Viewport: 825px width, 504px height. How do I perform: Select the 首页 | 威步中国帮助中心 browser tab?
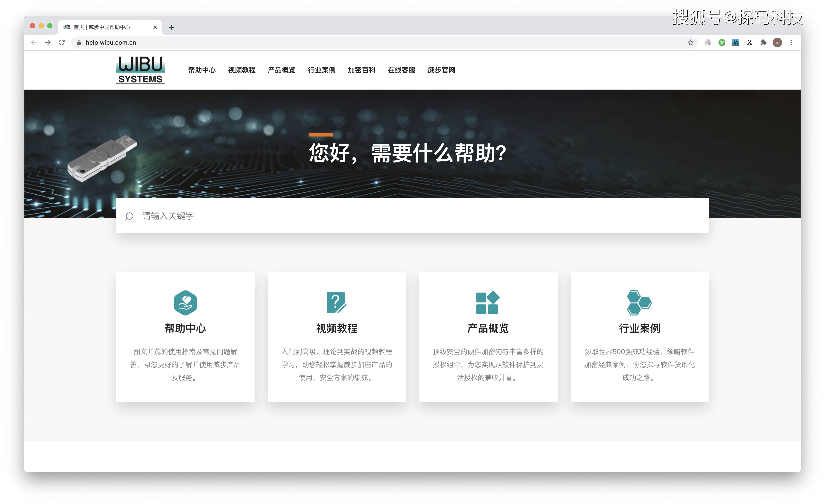[x=110, y=27]
